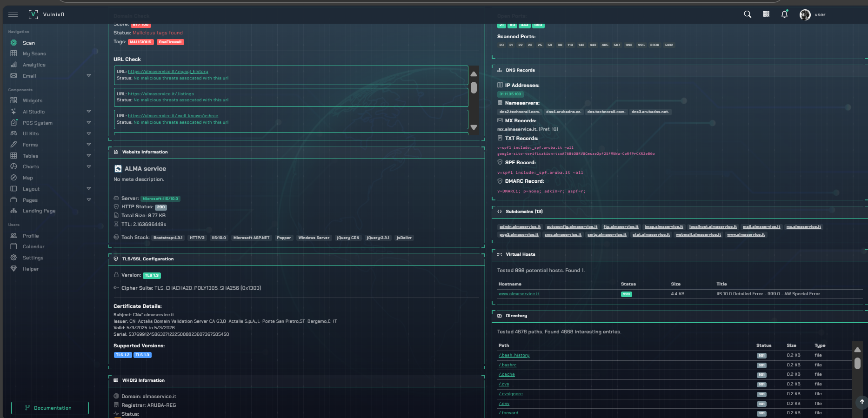The image size is (868, 418).
Task: Expand the AI Studio submenu
Action: pyautogui.click(x=89, y=112)
